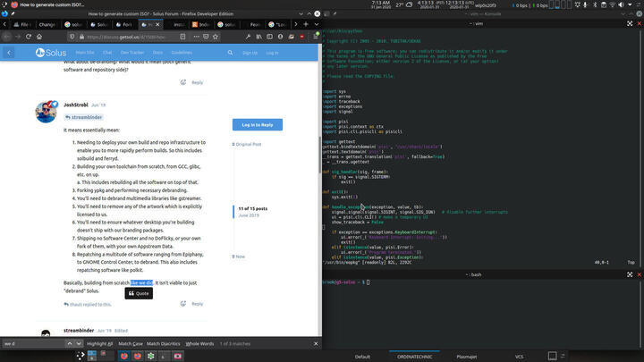The image size is (644, 362).
Task: Switch to the Index tab
Action: tap(201, 25)
